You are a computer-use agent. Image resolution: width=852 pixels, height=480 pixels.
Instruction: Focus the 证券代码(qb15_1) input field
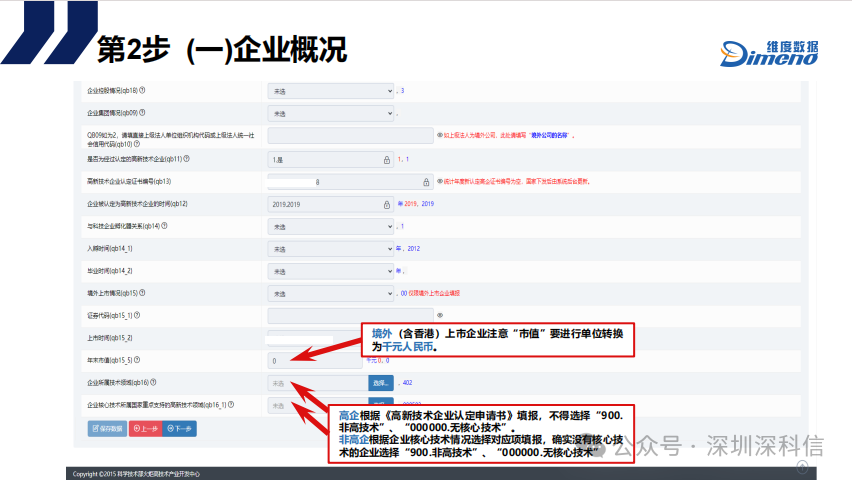[350, 315]
